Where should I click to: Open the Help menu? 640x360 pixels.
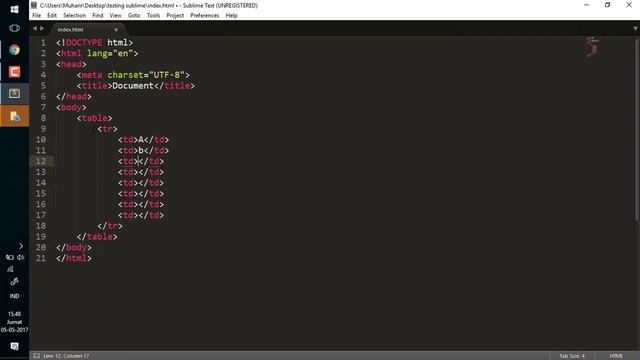(231, 16)
